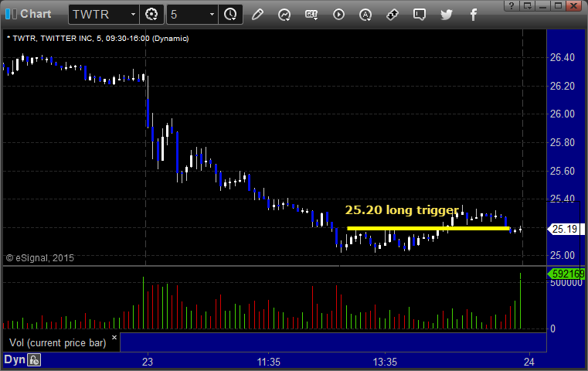Click the 23 date label on time axis
Image resolution: width=588 pixels, height=371 pixels.
148,362
